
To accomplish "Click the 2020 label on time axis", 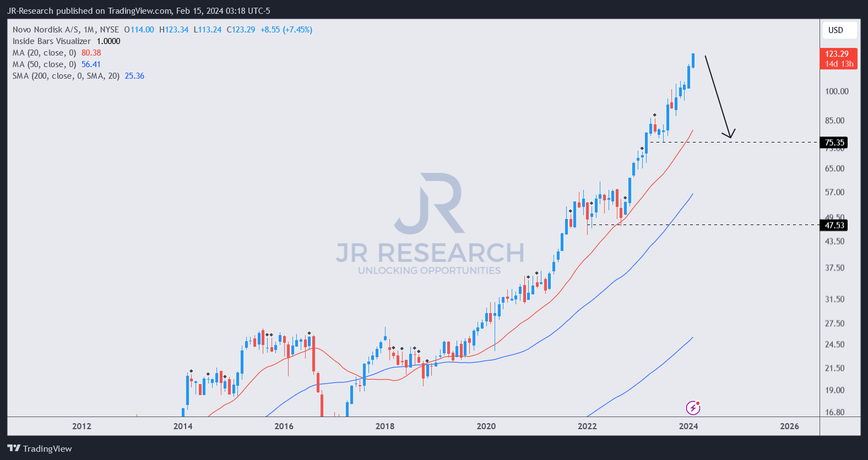I will click(486, 426).
